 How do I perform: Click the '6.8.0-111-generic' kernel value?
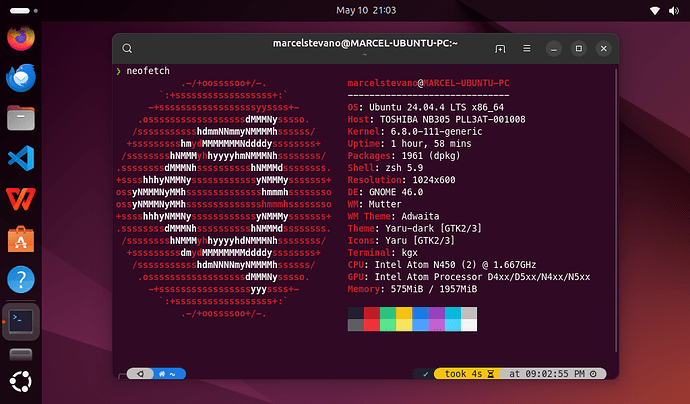436,132
